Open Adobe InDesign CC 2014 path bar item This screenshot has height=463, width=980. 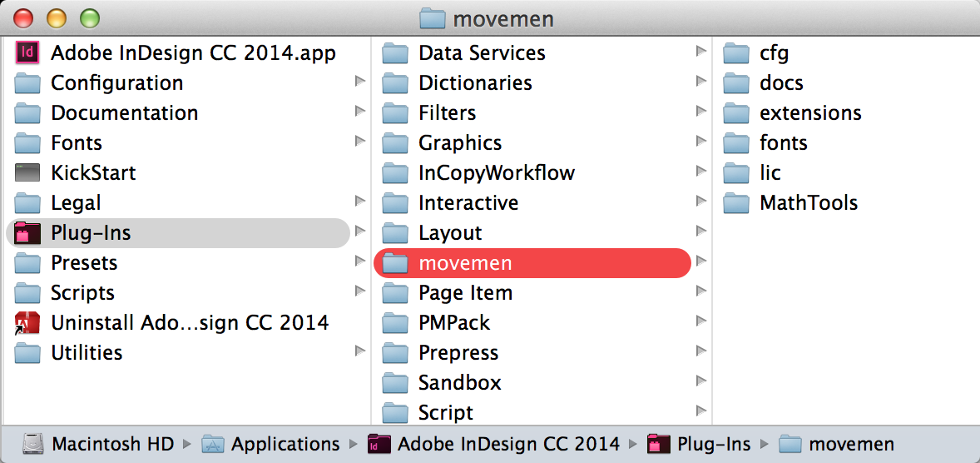[494, 444]
